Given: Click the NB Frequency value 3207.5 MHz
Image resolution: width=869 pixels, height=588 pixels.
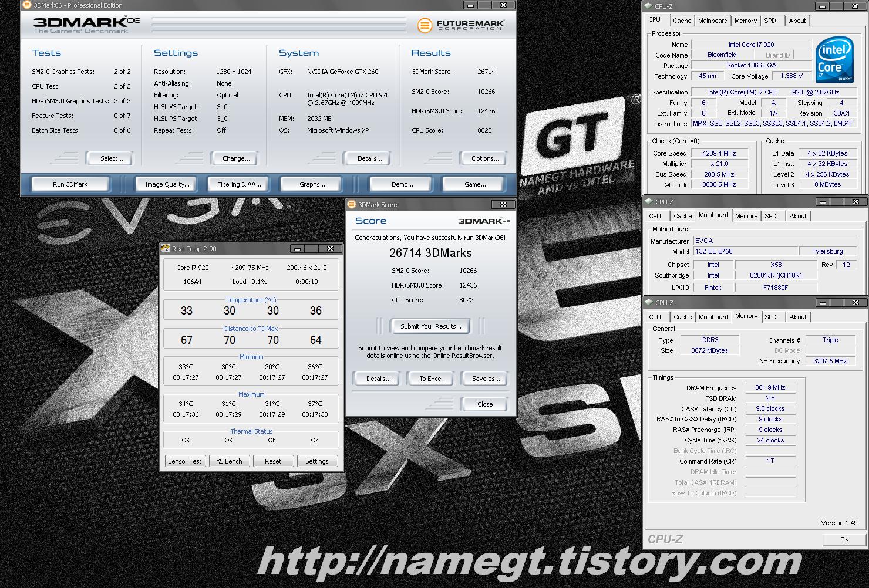Looking at the screenshot, I should tap(830, 361).
